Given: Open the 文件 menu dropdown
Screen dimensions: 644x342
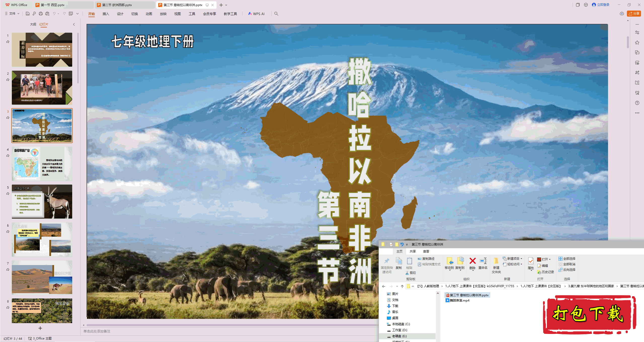Looking at the screenshot, I should click(x=12, y=14).
